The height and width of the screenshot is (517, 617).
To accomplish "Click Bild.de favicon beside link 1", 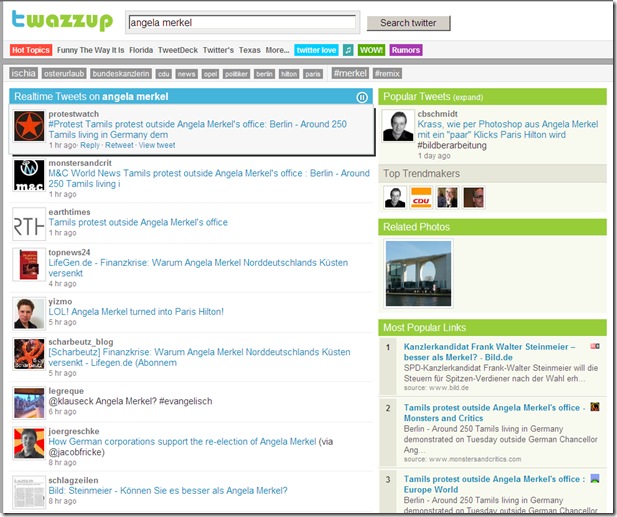I will pyautogui.click(x=595, y=346).
